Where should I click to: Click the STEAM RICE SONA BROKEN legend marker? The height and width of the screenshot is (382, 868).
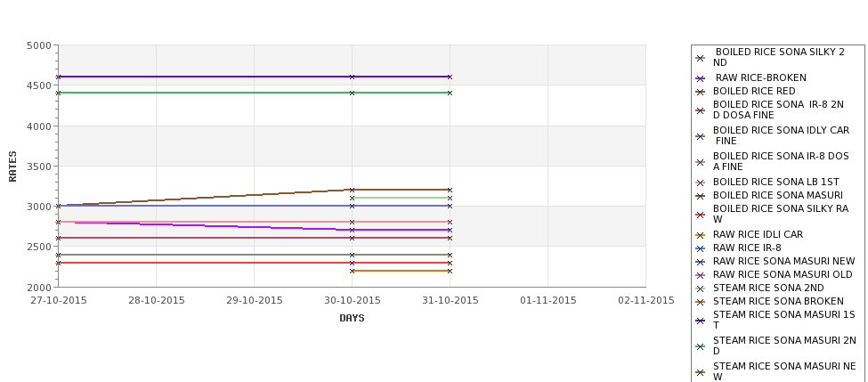click(701, 302)
